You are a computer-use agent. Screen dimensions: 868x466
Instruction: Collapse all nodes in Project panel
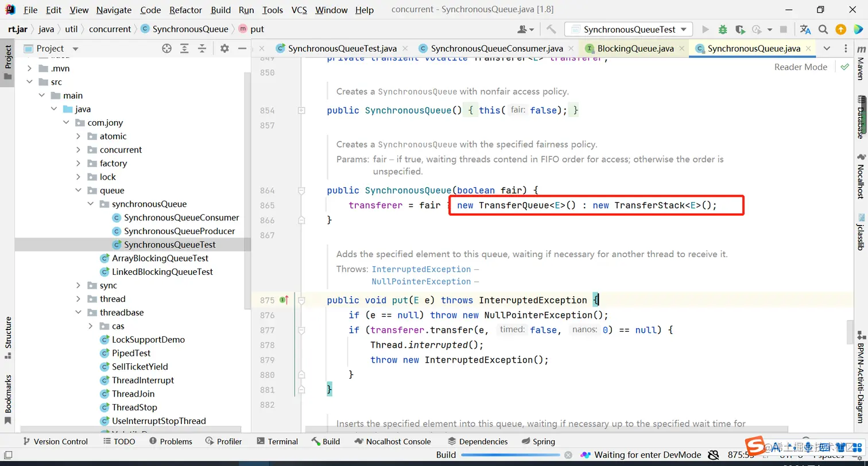(x=201, y=48)
